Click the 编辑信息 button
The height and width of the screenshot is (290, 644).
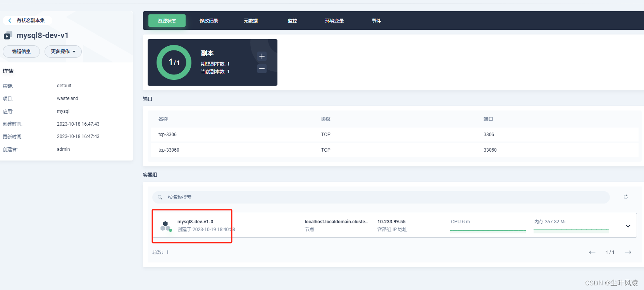pos(21,52)
